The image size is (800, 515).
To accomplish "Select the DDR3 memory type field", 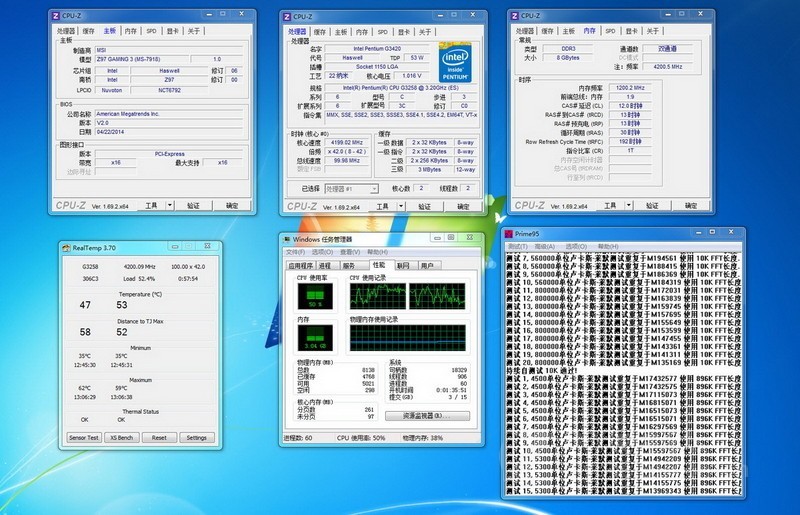I will [568, 49].
